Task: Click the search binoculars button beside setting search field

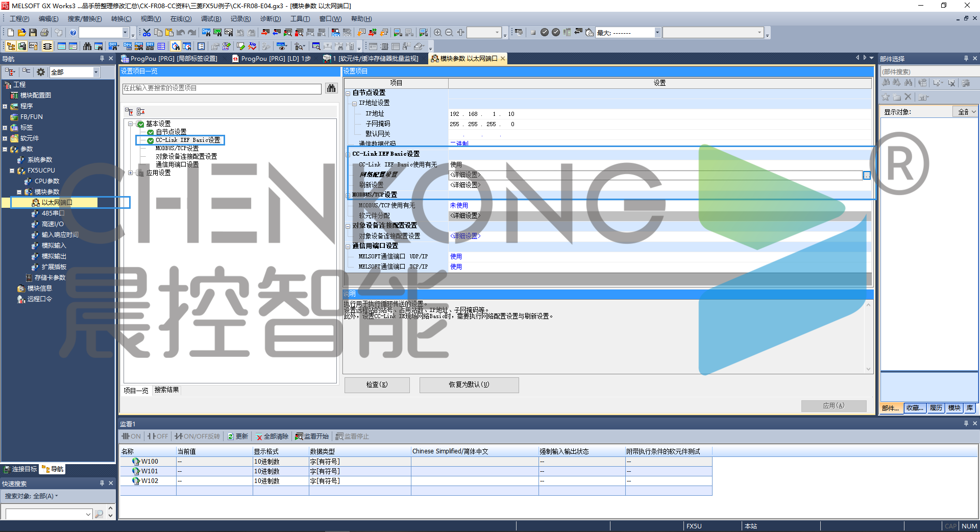Action: tap(331, 88)
